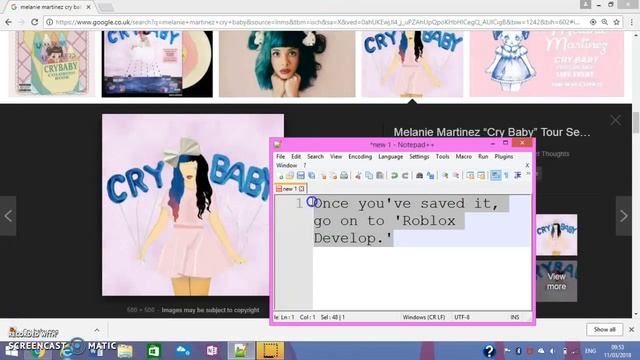Click the Save All icon in Notepad++ toolbar
Viewport: 640px width, 360px height.
pos(312,176)
